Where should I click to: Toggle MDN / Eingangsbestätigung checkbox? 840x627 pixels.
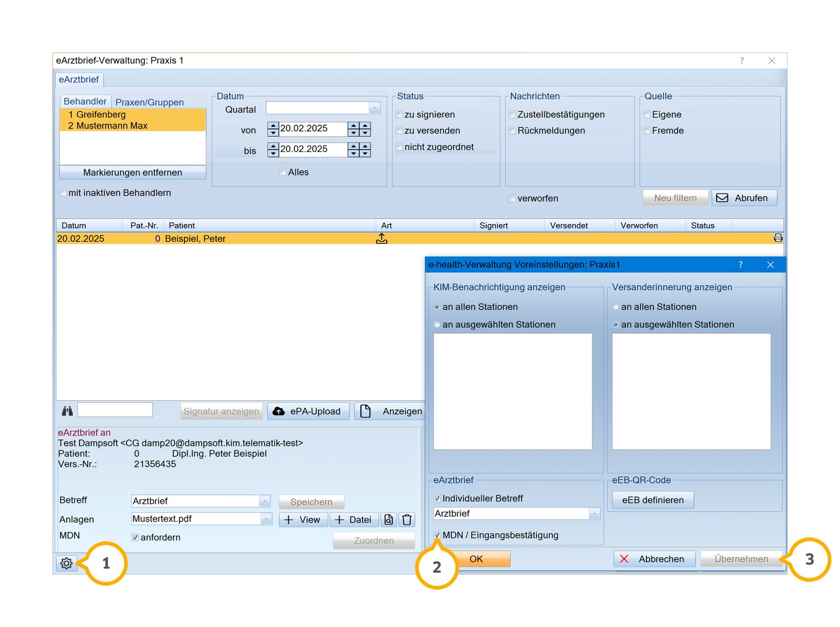pos(437,535)
